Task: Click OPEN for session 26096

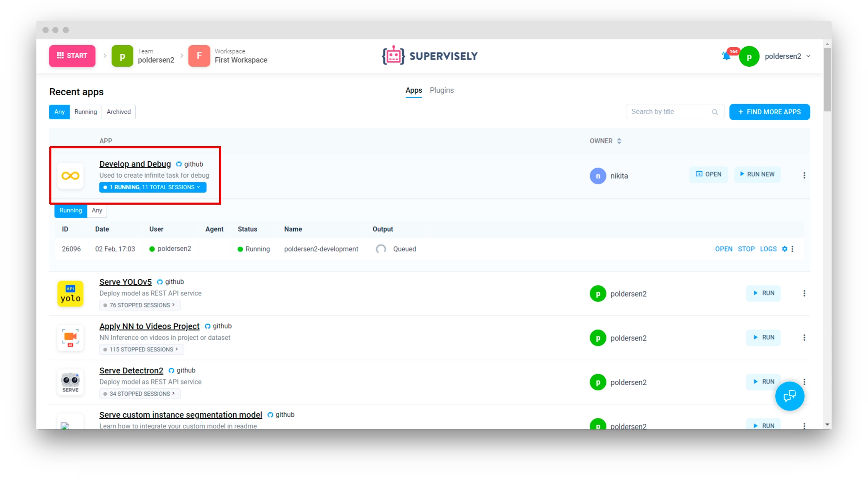Action: click(723, 249)
